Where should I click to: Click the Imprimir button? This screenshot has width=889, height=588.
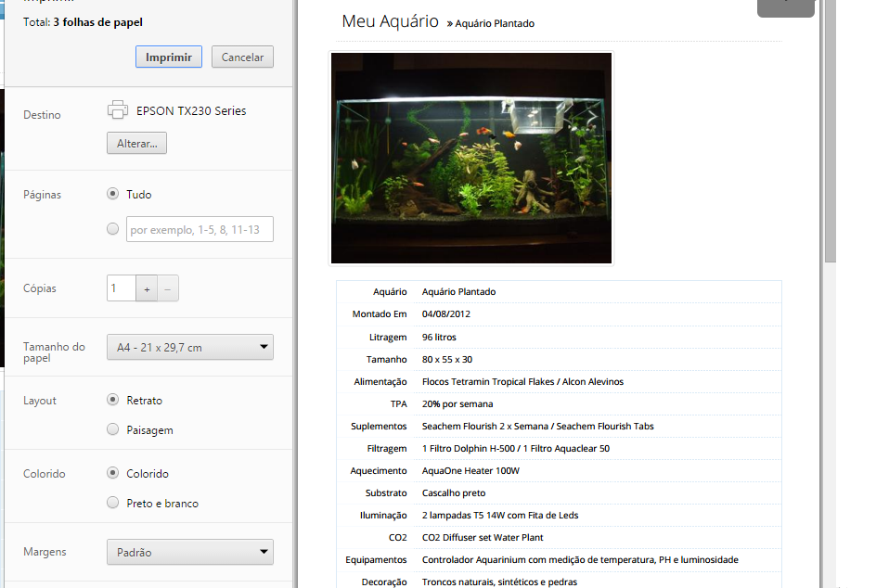168,57
